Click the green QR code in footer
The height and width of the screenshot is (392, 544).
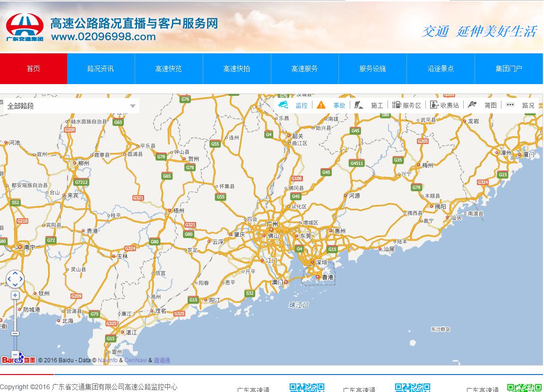[x=524, y=387]
